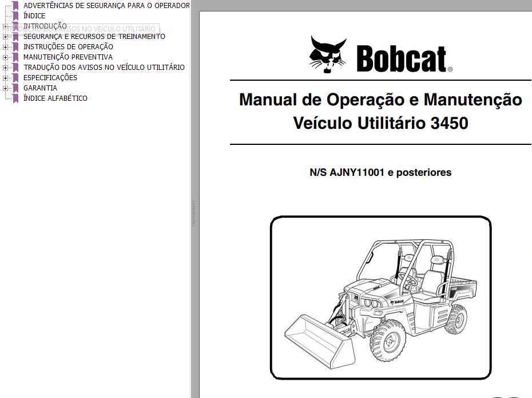This screenshot has height=398, width=532.
Task: Click bookmark icon beside INSTRUÇÕES DE OPERAÇÃO
Action: click(x=15, y=47)
